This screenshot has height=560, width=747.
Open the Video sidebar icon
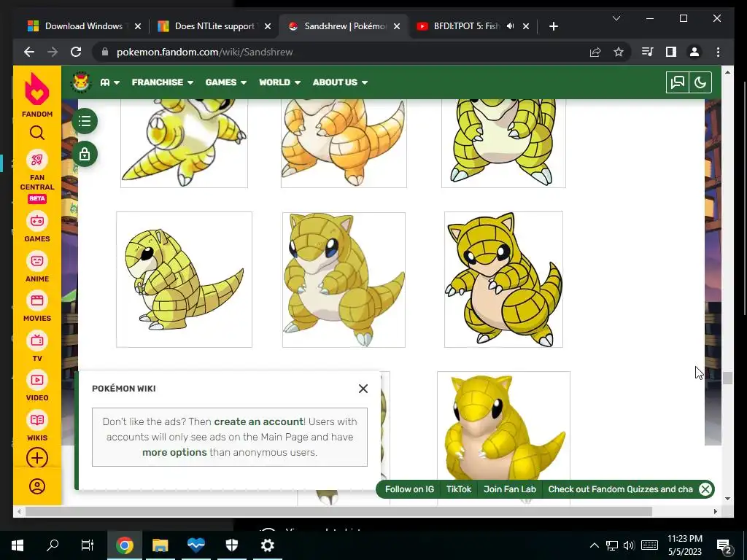point(36,380)
